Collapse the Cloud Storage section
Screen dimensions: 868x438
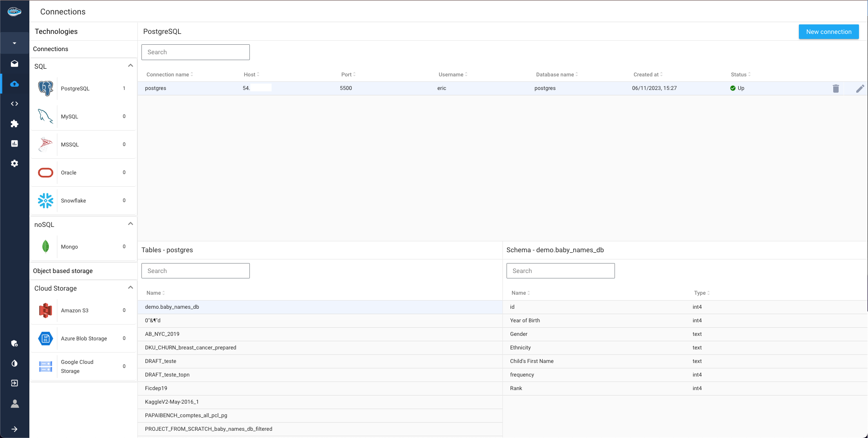tap(130, 288)
